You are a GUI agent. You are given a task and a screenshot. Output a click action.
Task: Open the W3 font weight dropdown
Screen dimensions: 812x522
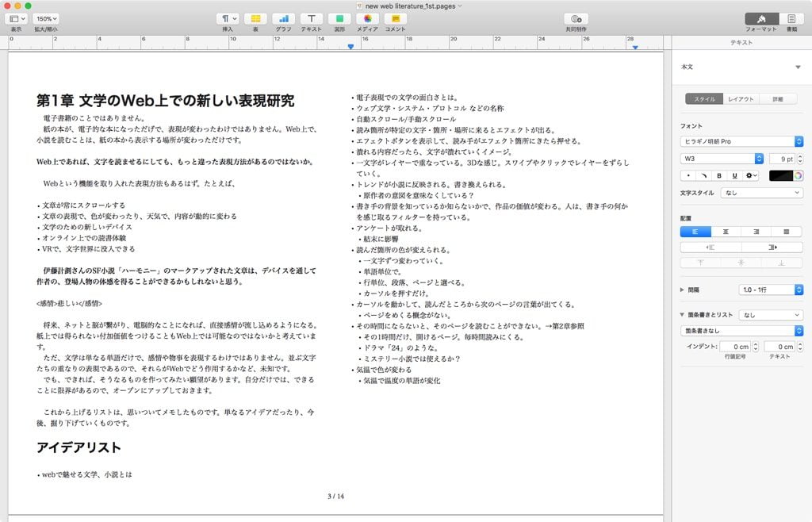tap(722, 159)
